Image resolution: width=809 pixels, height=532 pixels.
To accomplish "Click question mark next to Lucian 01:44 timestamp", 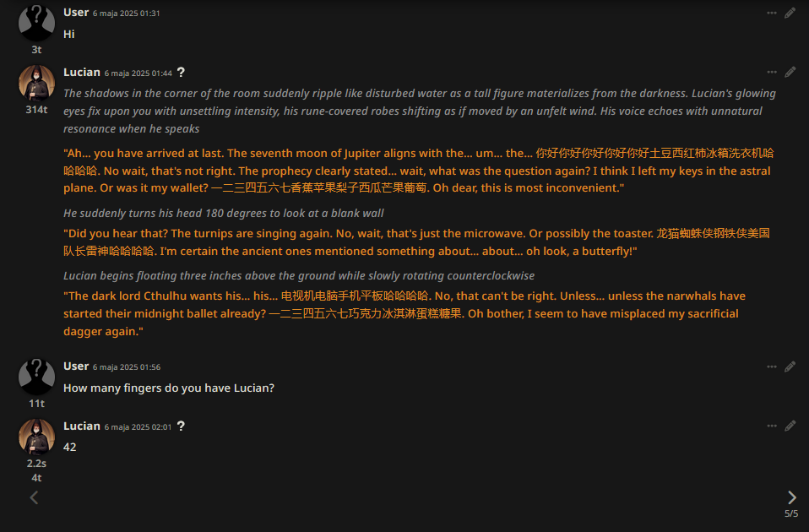I will pyautogui.click(x=181, y=73).
